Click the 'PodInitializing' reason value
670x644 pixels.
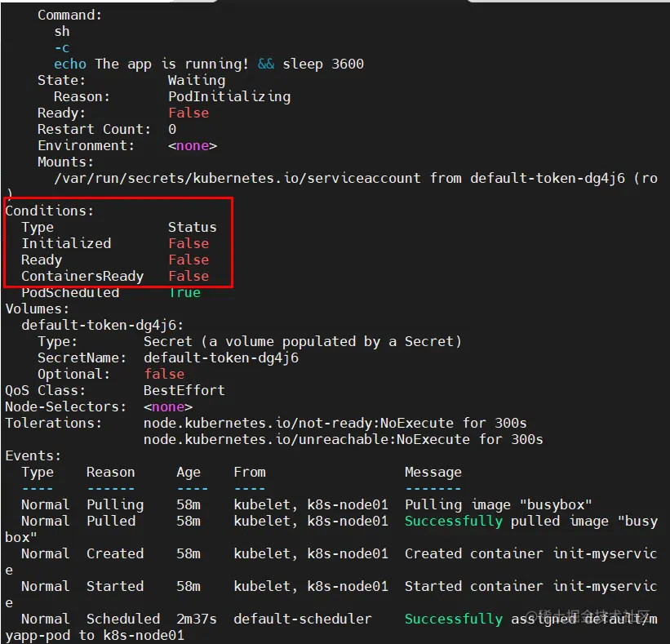click(229, 97)
